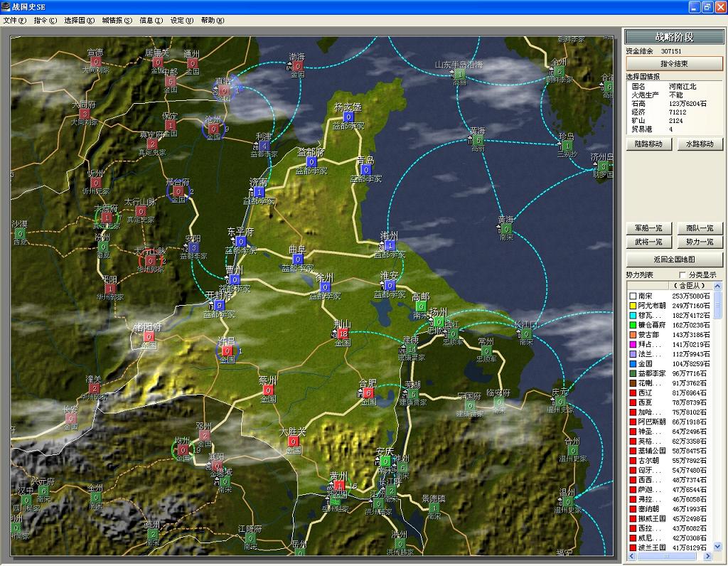Open the 文件 menu
728x566 pixels.
[14, 21]
